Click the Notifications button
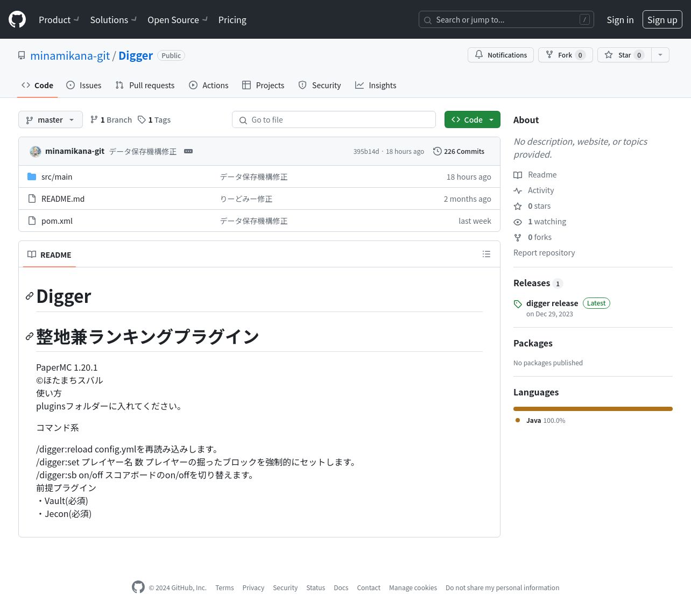Screen dimensions: 691x616 click(x=500, y=55)
